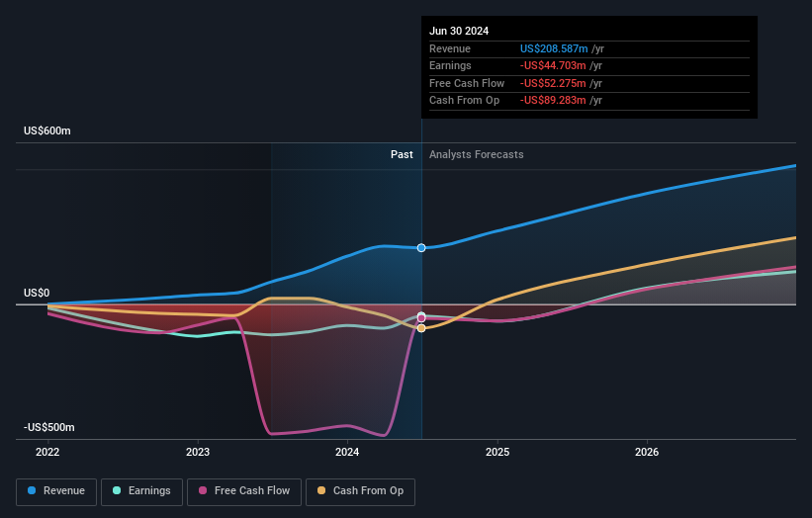Click the Earnings row label in tooltip

(450, 65)
